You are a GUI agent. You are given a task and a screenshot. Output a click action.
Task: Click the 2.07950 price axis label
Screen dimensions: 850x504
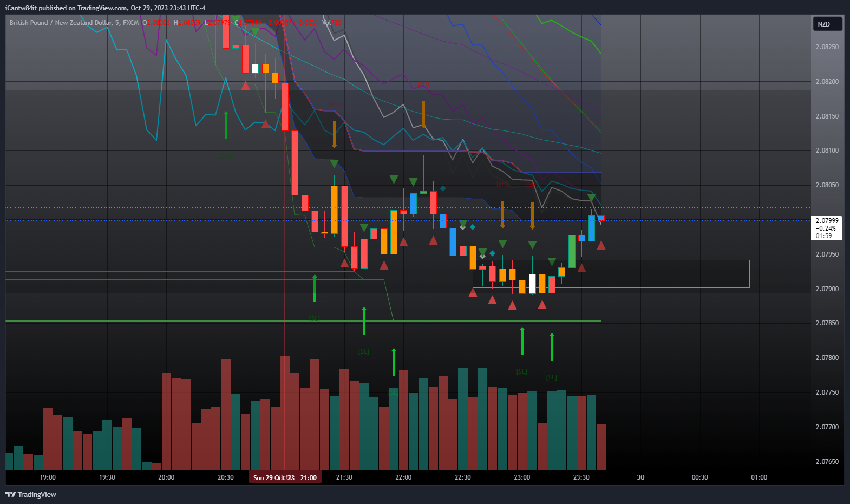click(x=827, y=254)
